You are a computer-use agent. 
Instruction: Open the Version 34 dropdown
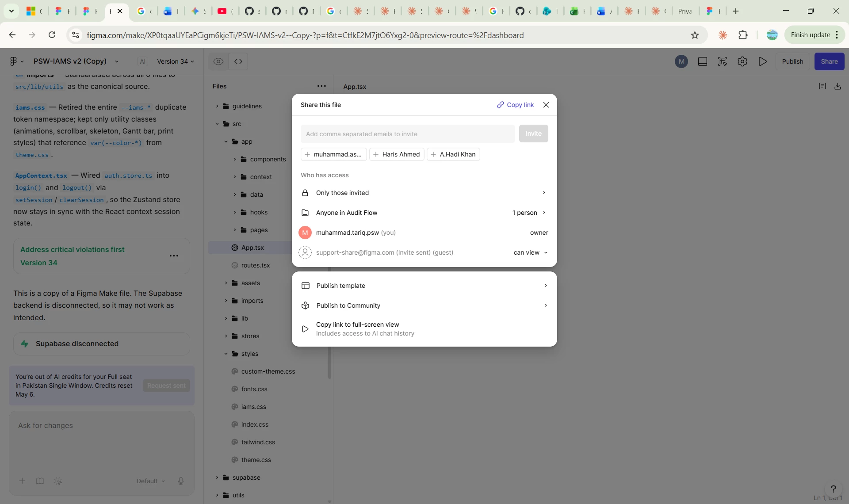tap(176, 61)
